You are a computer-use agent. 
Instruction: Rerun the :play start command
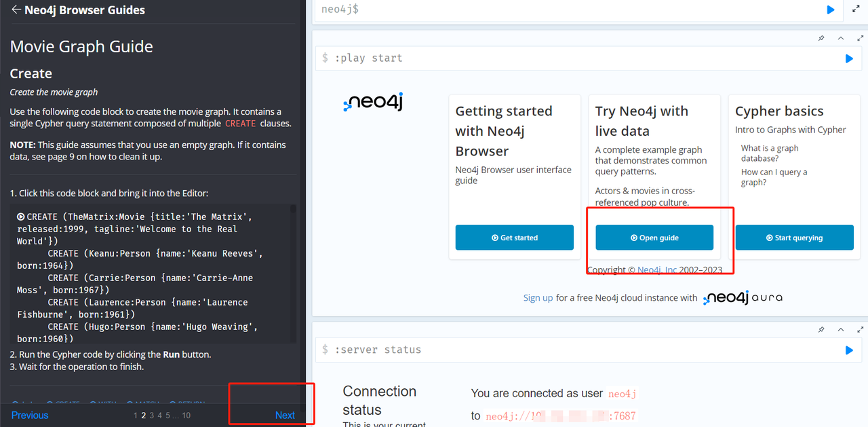click(x=849, y=58)
